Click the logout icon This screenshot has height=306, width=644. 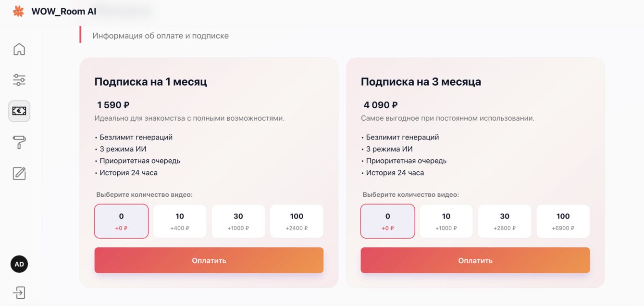click(x=19, y=293)
